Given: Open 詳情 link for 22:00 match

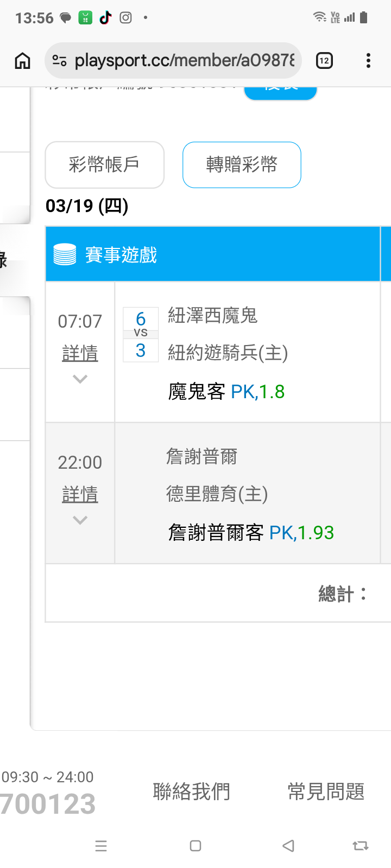Looking at the screenshot, I should tap(80, 495).
